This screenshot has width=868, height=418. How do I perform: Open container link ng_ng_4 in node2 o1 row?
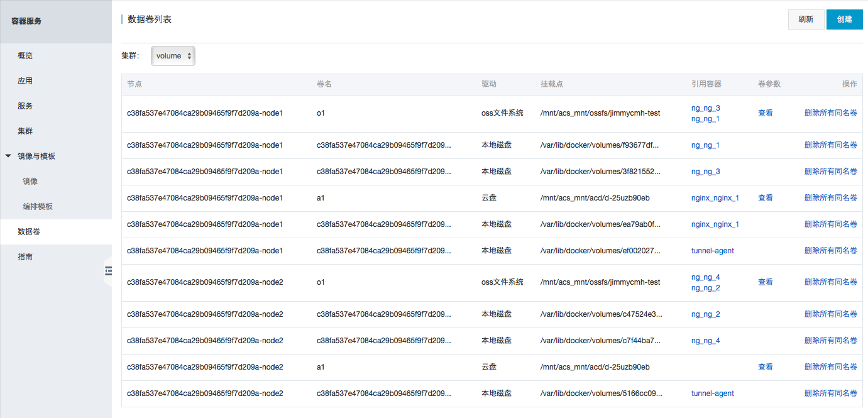pos(705,277)
